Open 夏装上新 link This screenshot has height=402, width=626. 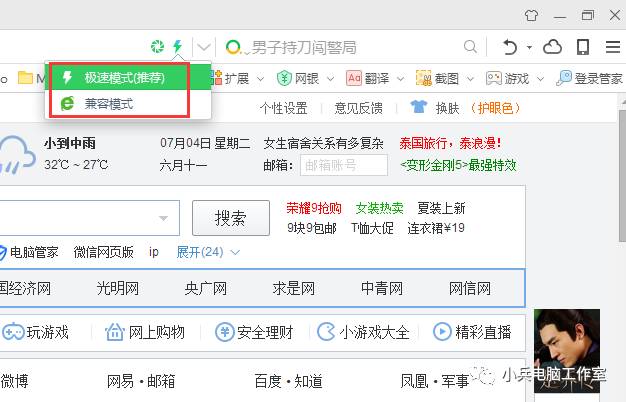[x=441, y=208]
